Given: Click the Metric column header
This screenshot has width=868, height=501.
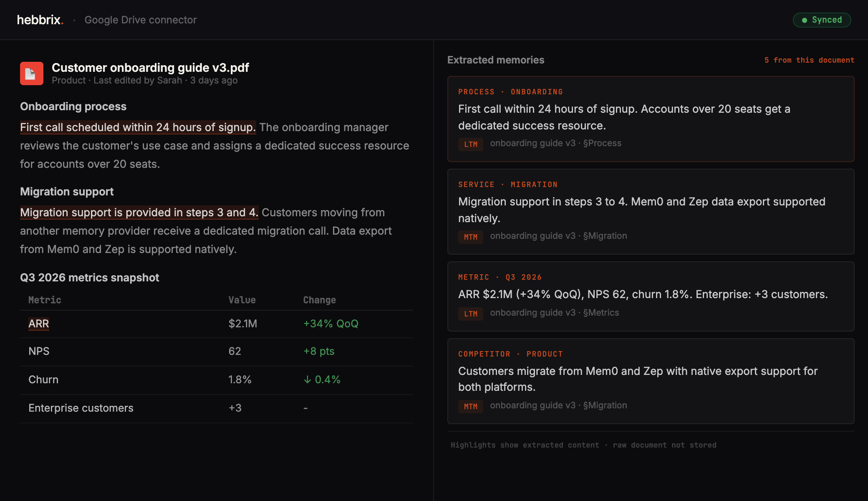Looking at the screenshot, I should pos(45,300).
